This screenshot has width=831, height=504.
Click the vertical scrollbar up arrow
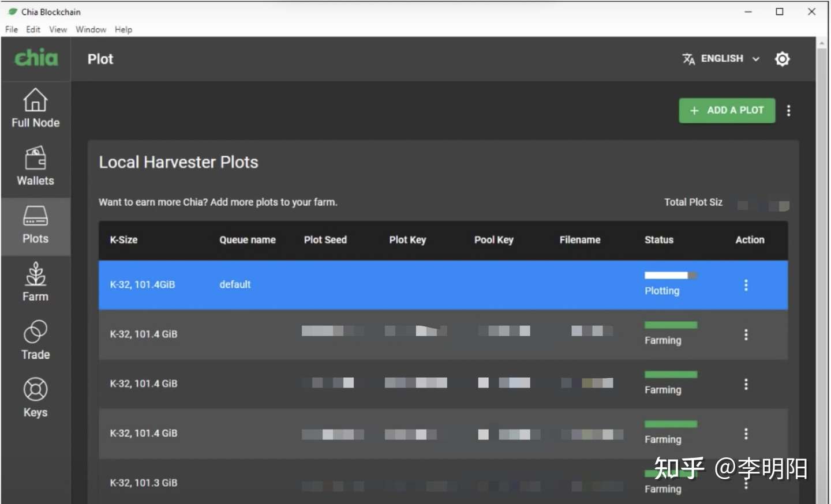click(x=822, y=43)
